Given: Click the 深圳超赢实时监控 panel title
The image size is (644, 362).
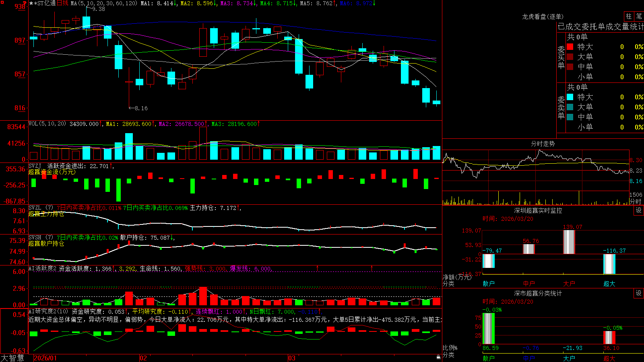Looking at the screenshot, I should (x=538, y=210).
